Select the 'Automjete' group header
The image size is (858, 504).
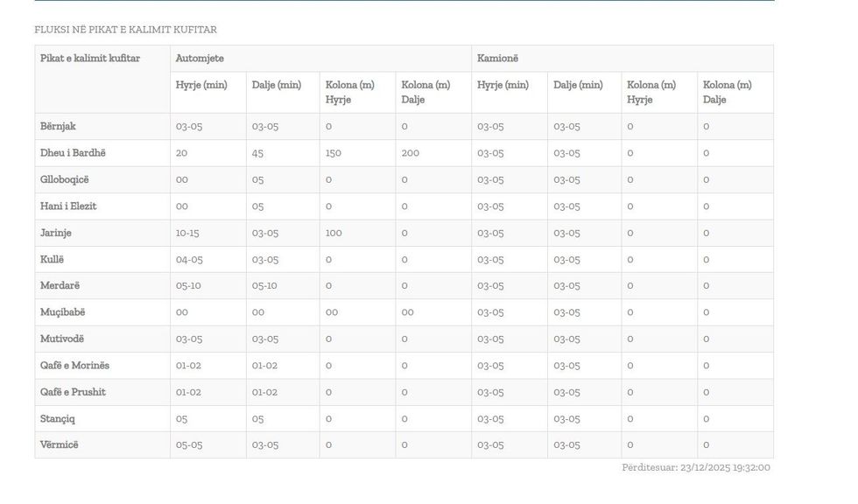[200, 59]
